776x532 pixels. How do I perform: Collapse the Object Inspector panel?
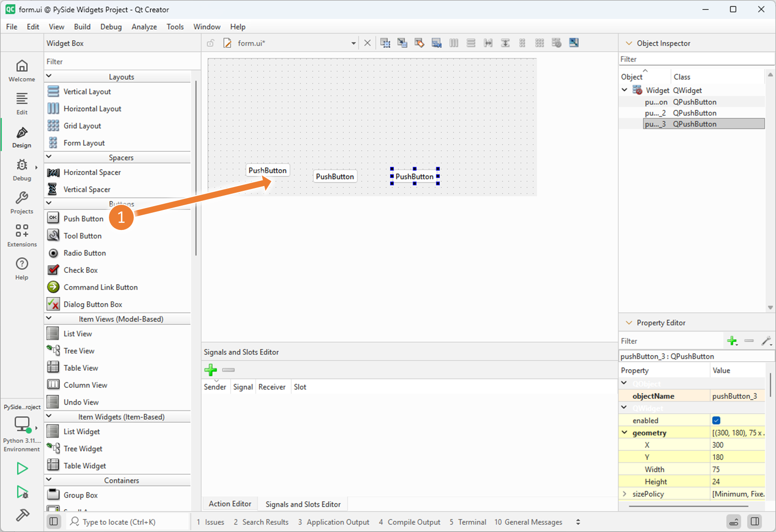coord(629,43)
